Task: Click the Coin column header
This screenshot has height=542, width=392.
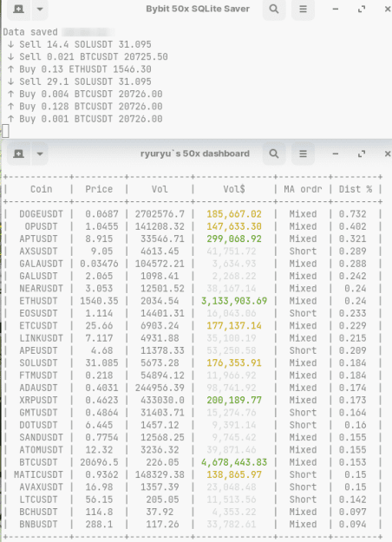Action: (41, 189)
